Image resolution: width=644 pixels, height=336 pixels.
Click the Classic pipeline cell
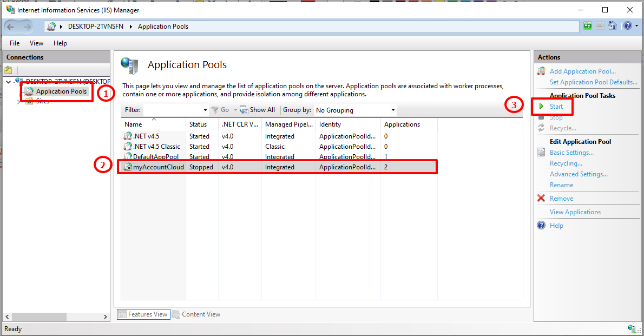(275, 147)
